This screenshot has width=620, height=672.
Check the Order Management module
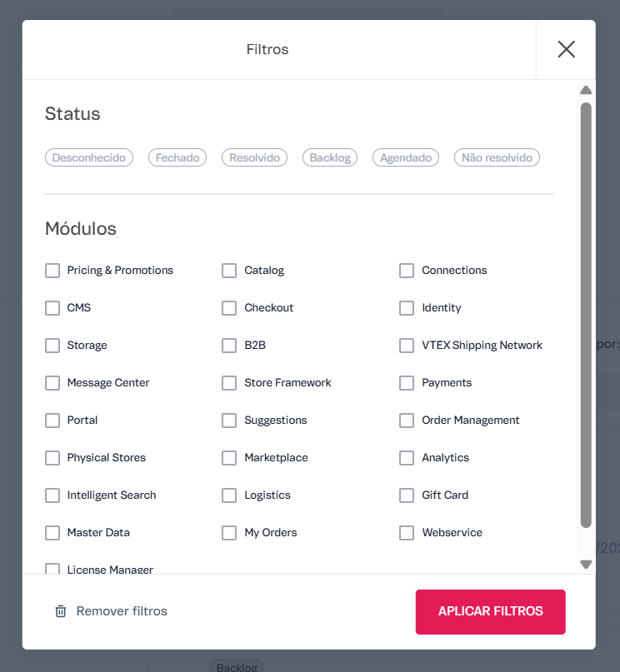click(406, 421)
